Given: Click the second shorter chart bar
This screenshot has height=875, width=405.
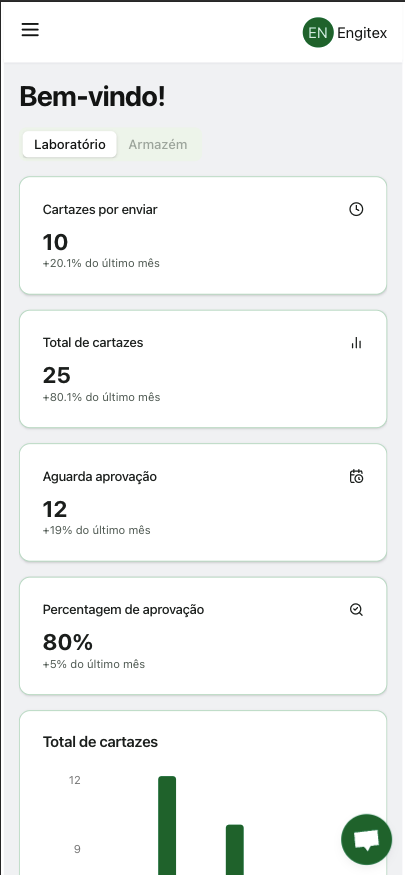Looking at the screenshot, I should (235, 849).
